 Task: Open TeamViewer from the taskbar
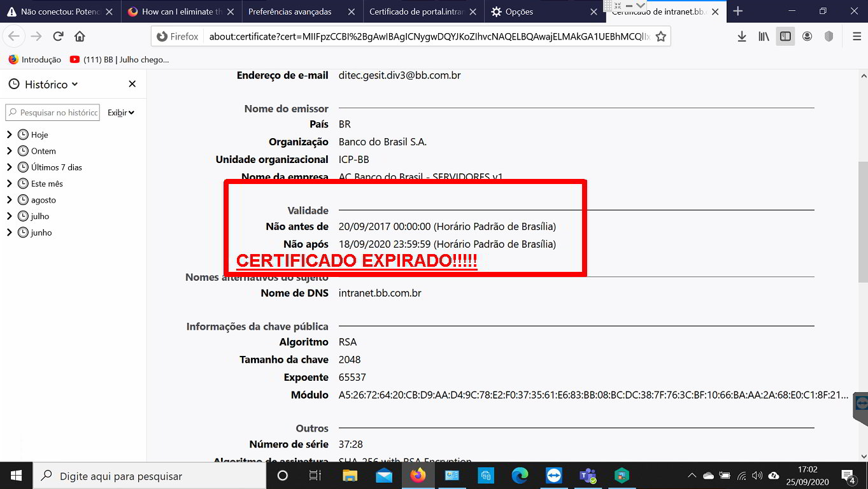pos(554,476)
